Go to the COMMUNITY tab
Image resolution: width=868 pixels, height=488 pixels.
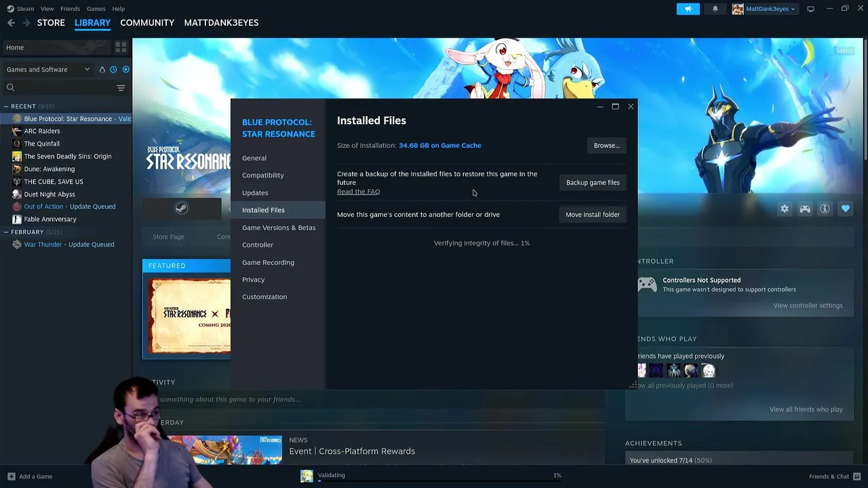coord(147,22)
